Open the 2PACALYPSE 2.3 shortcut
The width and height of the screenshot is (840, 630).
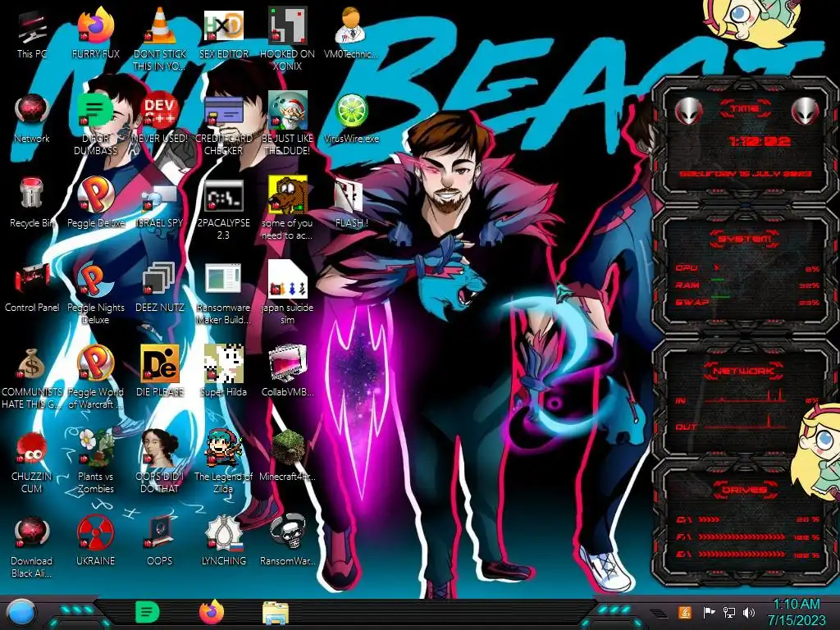click(x=224, y=209)
